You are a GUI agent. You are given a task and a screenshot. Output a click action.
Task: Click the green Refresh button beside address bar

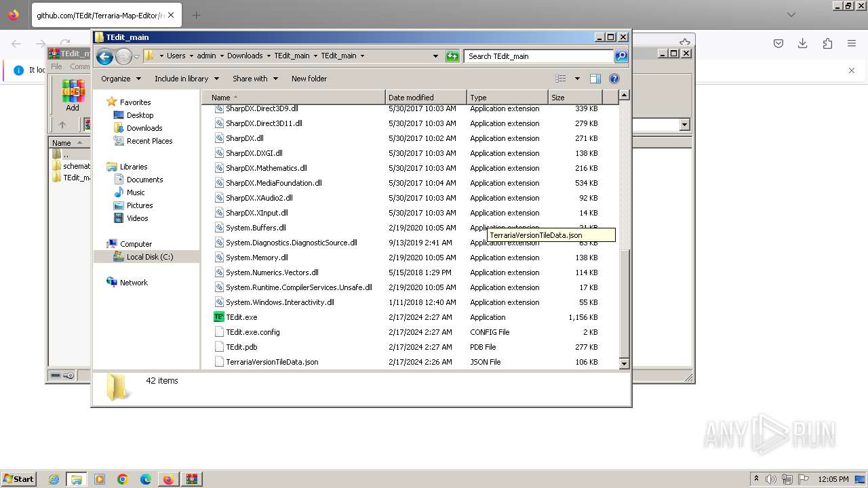[452, 56]
